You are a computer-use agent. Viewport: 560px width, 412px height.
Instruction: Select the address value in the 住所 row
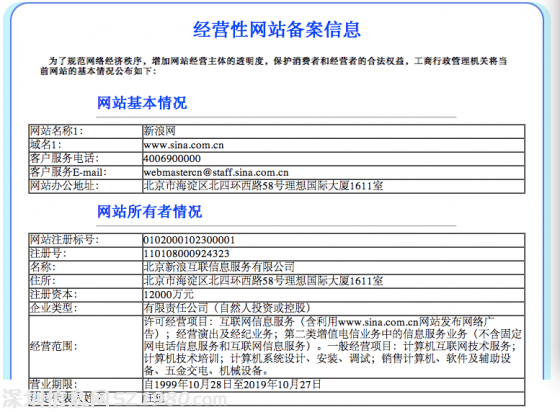click(x=263, y=281)
